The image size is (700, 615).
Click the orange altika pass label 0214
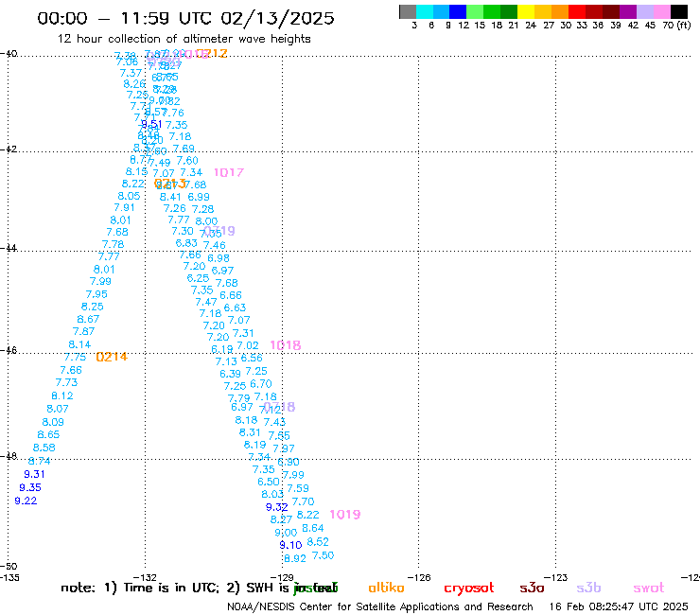[x=112, y=357]
